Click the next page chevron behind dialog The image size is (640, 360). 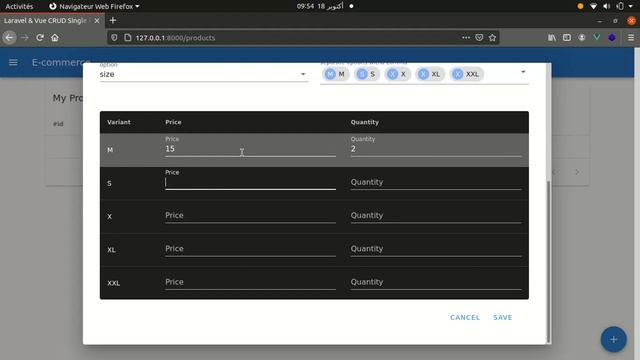point(577,172)
